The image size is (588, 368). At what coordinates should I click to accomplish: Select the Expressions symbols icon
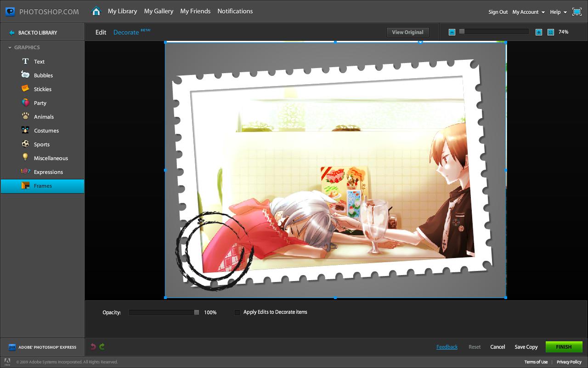[25, 172]
